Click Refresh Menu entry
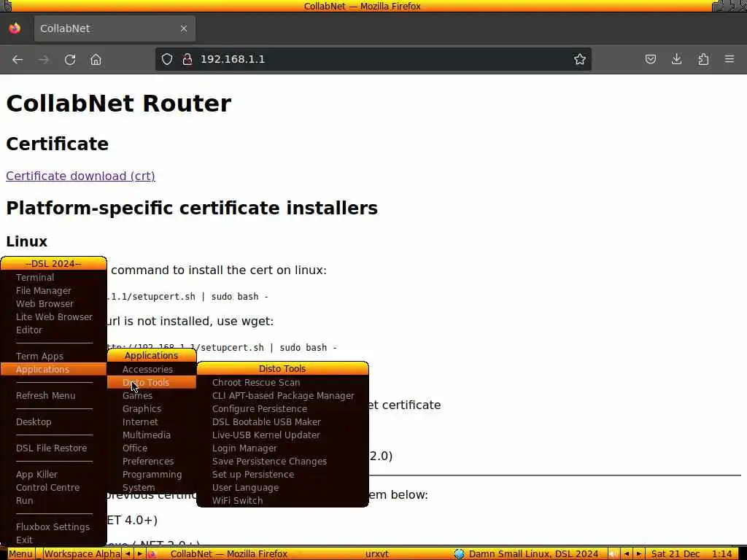This screenshot has width=747, height=560. point(53,395)
